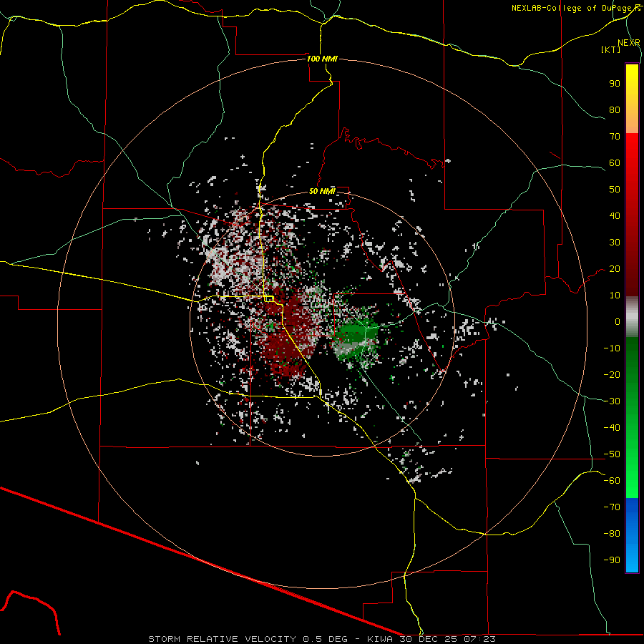
Task: Click the -50 scale value
Action: pyautogui.click(x=612, y=454)
